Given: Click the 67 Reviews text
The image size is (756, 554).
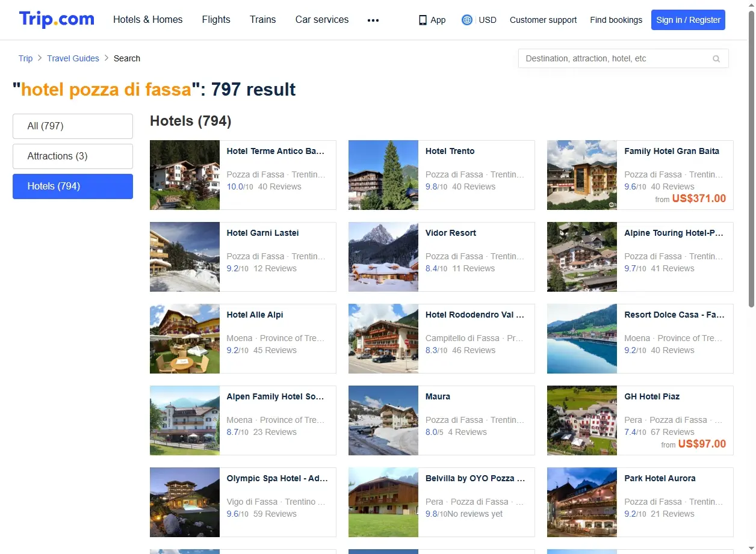Looking at the screenshot, I should [x=672, y=432].
